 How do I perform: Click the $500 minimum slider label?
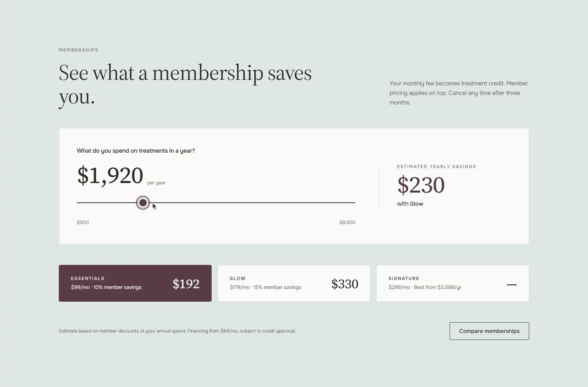[x=83, y=222]
